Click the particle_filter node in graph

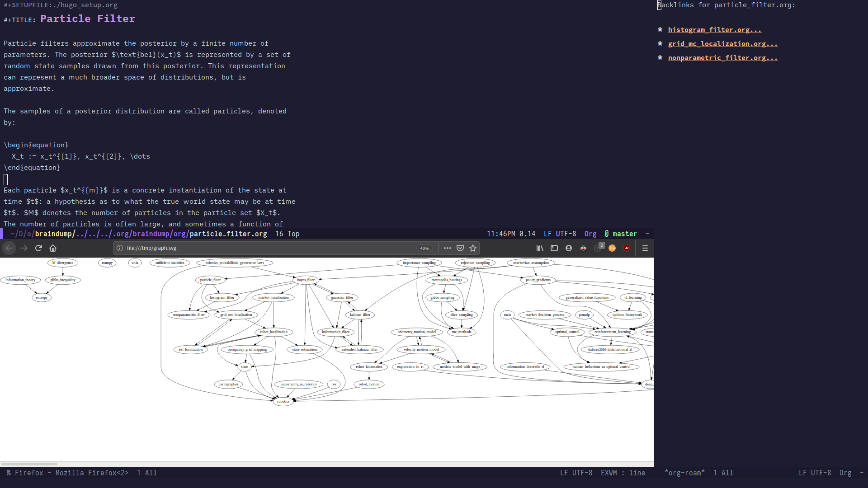pyautogui.click(x=210, y=280)
